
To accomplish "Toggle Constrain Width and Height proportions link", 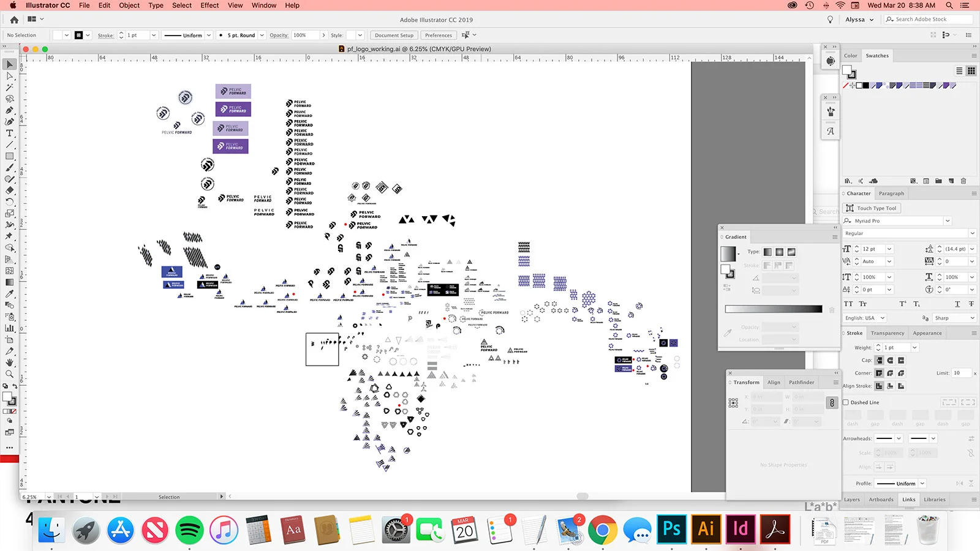I will pos(832,402).
